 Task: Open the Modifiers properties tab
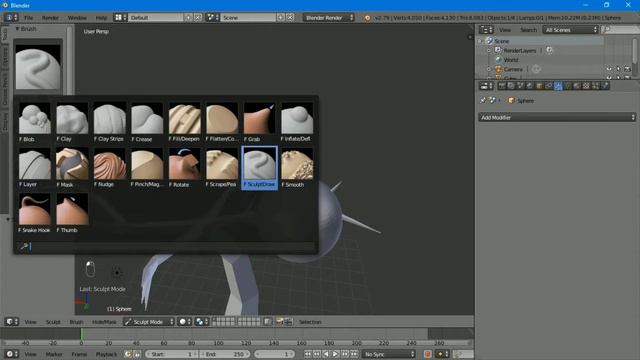point(558,86)
